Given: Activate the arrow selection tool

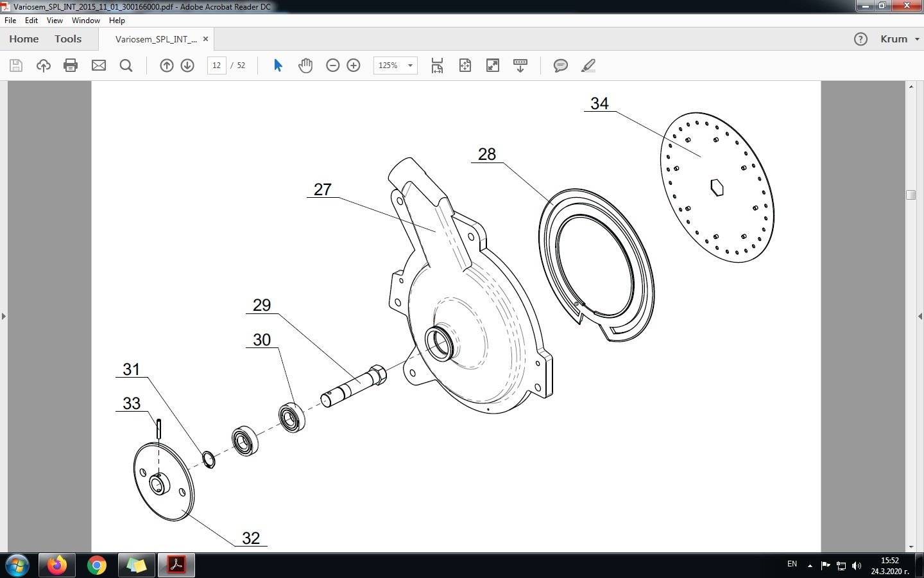Looking at the screenshot, I should pyautogui.click(x=278, y=66).
